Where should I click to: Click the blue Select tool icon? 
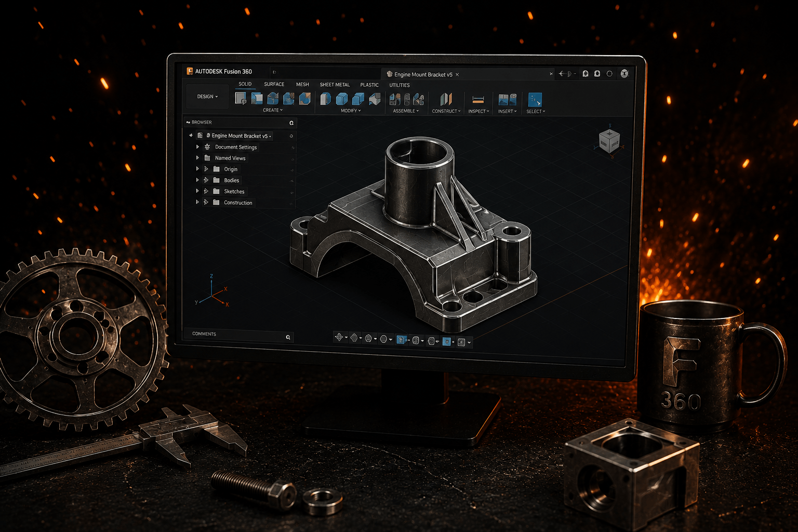pos(535,100)
